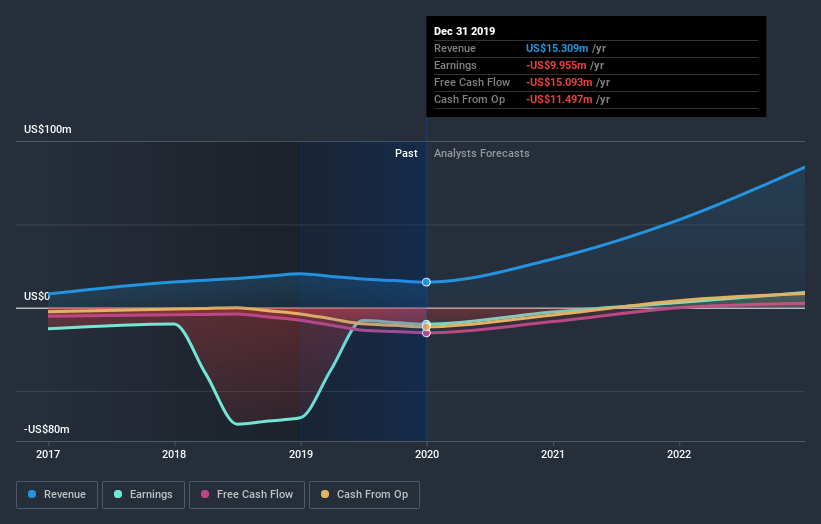Click the 2017 x-axis label
This screenshot has height=524, width=821.
(48, 454)
